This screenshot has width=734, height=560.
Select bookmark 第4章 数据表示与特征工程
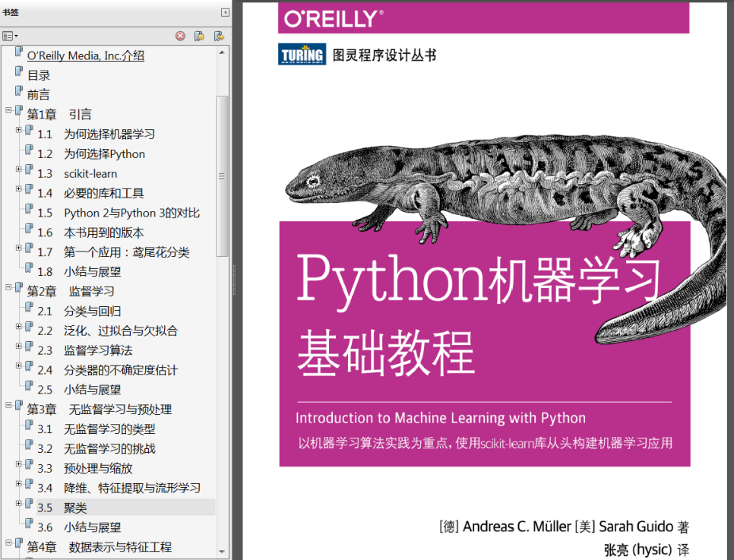click(x=100, y=547)
